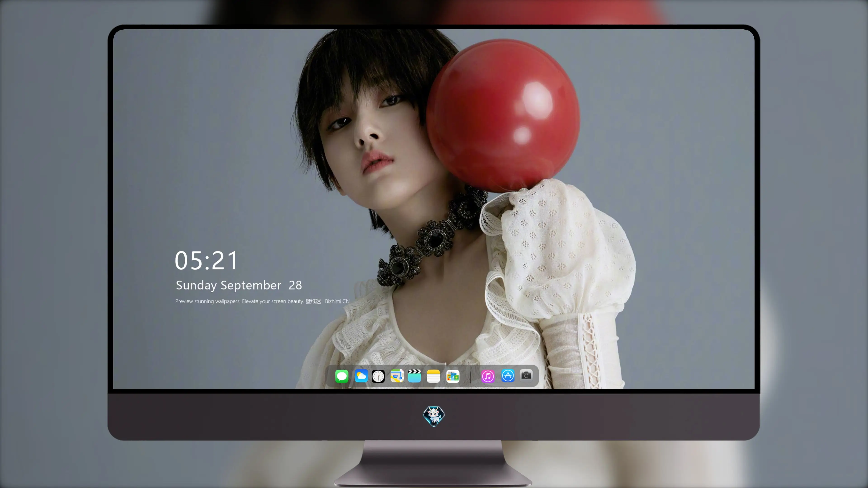Screen dimensions: 868x488
Task: Launch the Videos clapperboard app
Action: click(415, 376)
